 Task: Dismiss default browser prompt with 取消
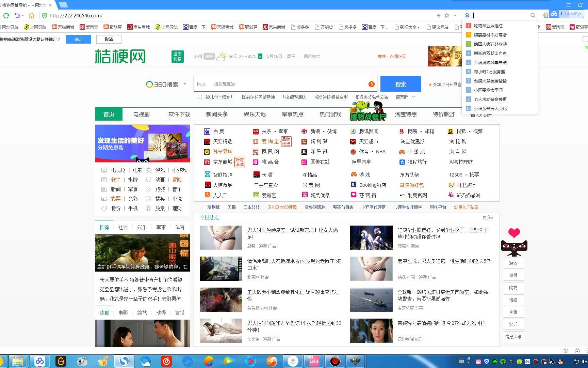(x=109, y=40)
